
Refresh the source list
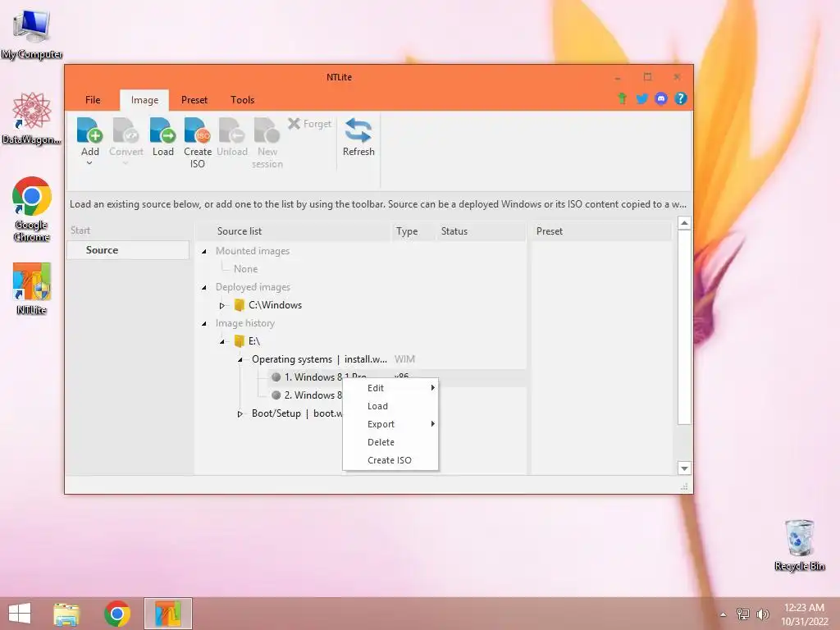358,137
